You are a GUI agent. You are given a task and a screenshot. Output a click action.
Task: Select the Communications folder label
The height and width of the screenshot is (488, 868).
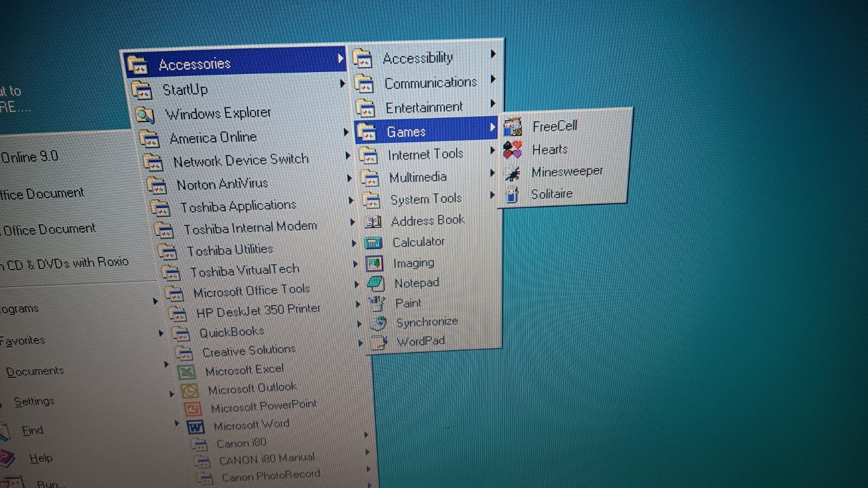[x=431, y=82]
